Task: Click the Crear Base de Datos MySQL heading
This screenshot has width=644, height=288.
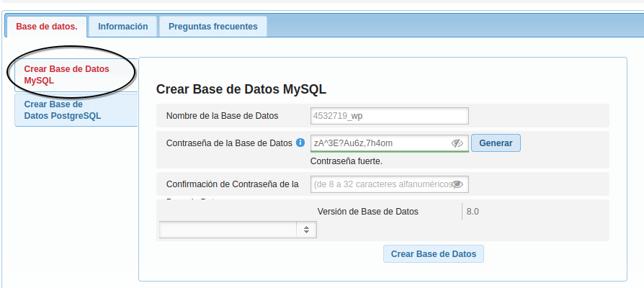Action: (241, 89)
